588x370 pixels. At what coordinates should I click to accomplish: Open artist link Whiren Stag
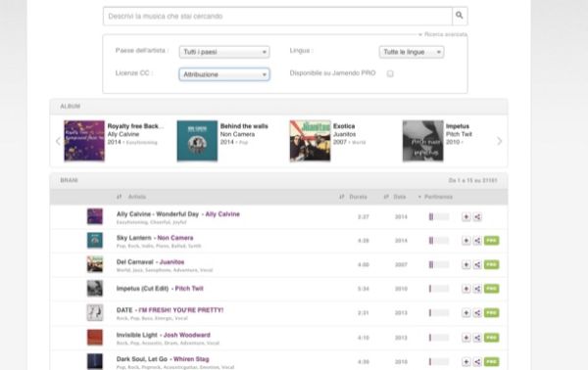191,359
